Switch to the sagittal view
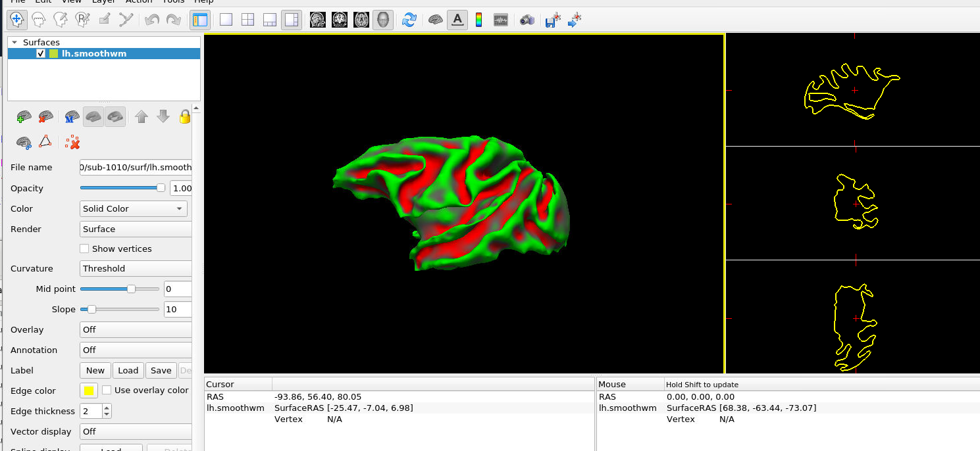Image resolution: width=980 pixels, height=451 pixels. coord(318,20)
